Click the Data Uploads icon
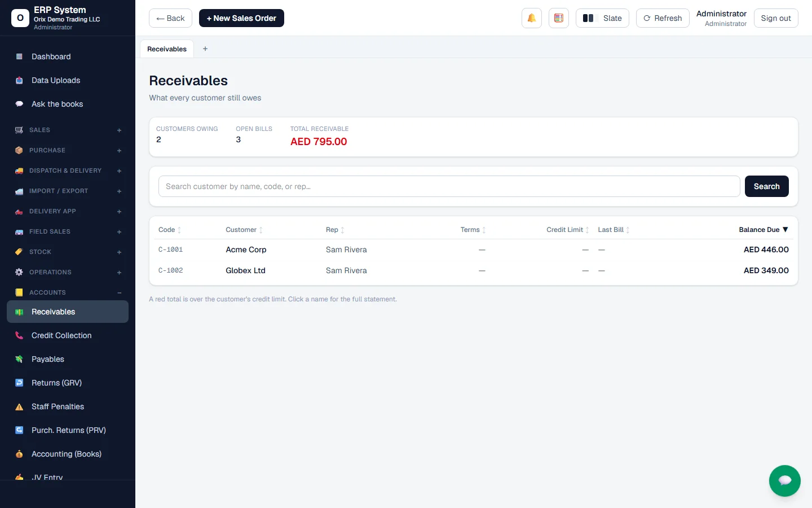Screen dimensions: 812x508 (x=19, y=80)
